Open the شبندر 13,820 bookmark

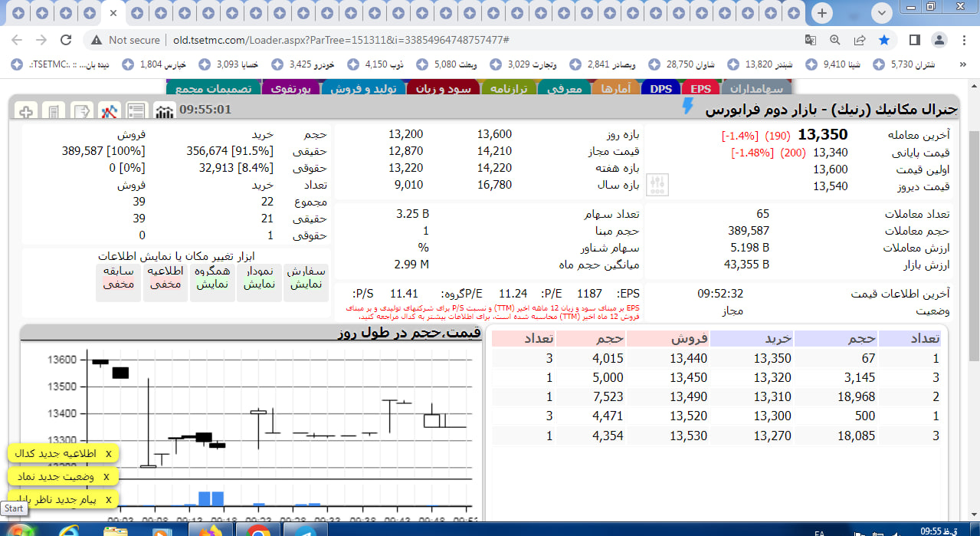tap(762, 64)
